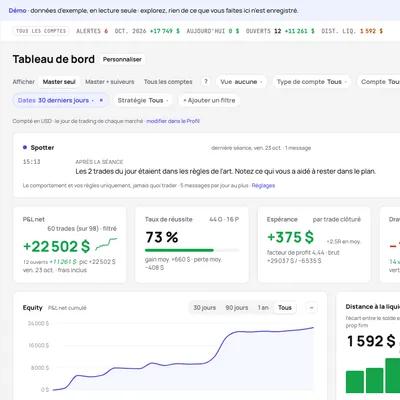Open the ALERTES 6 indicator
Image resolution: width=400 pixels, height=400 pixels.
[92, 31]
